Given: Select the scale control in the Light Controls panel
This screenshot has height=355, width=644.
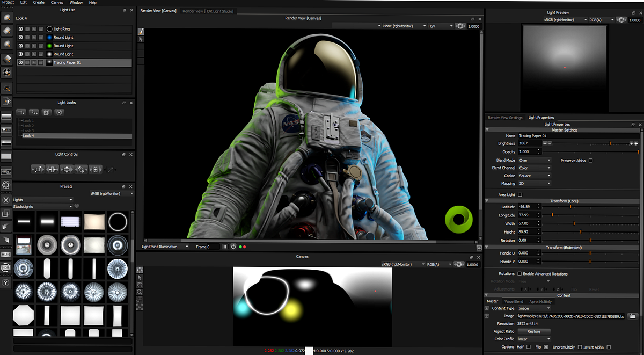Looking at the screenshot, I should tap(38, 169).
